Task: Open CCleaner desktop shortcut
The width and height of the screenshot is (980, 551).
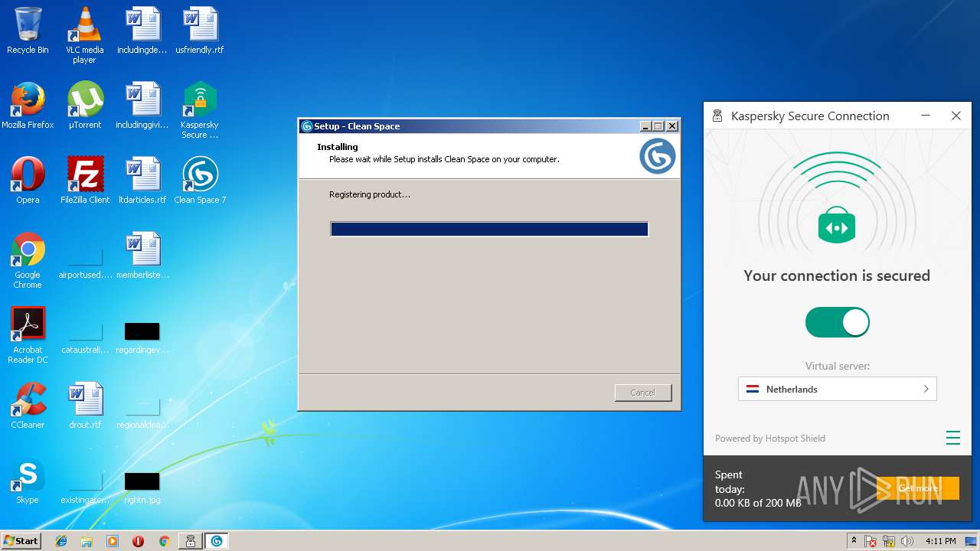Action: tap(28, 406)
